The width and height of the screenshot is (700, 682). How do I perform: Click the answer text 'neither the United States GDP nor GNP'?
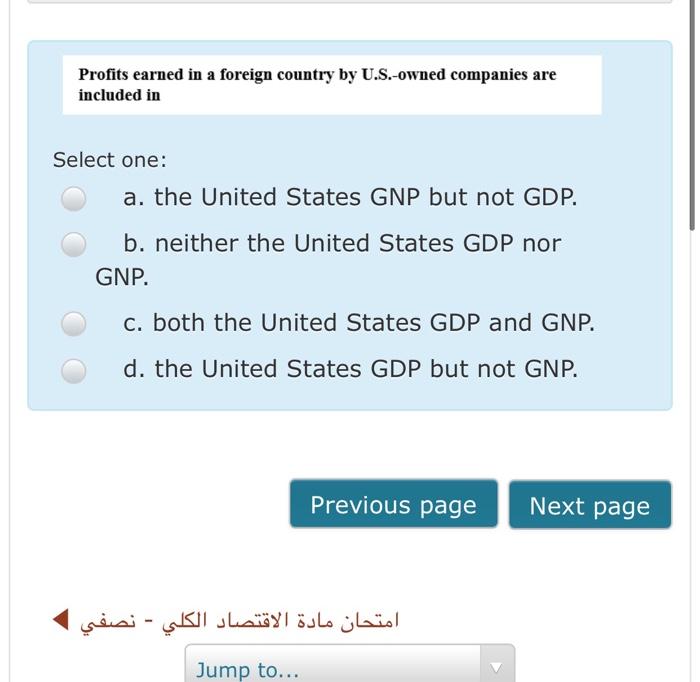tap(328, 260)
